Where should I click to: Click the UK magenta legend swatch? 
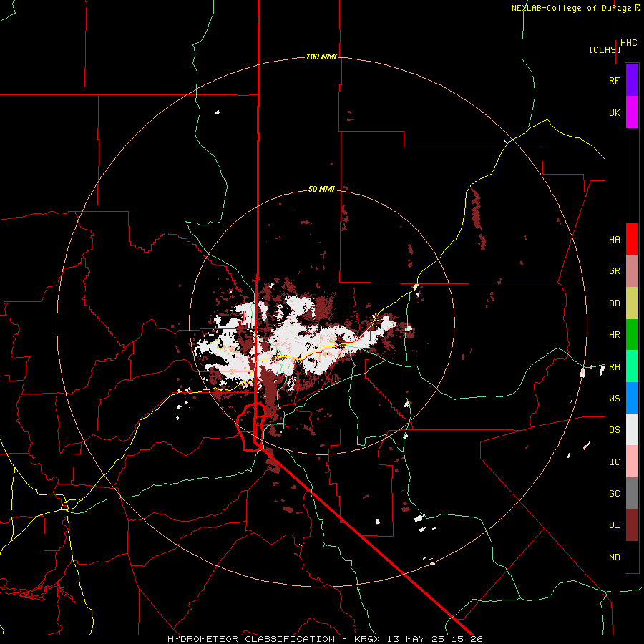tap(632, 112)
